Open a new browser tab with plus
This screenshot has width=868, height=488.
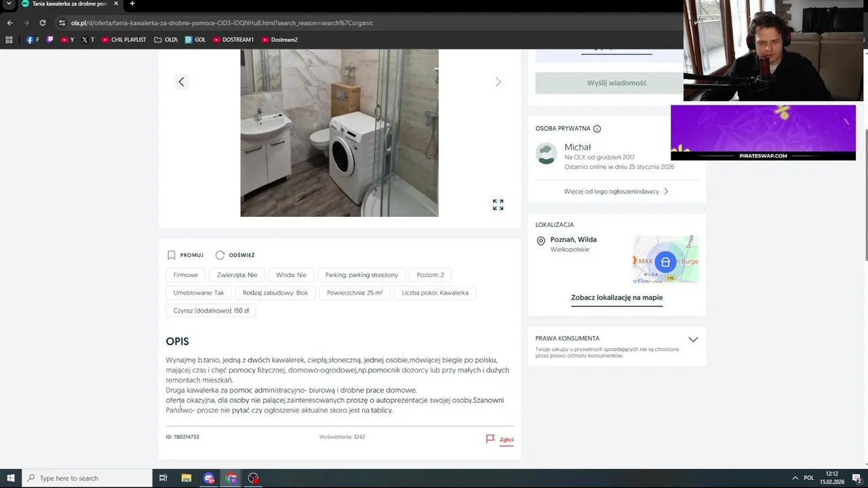[132, 4]
